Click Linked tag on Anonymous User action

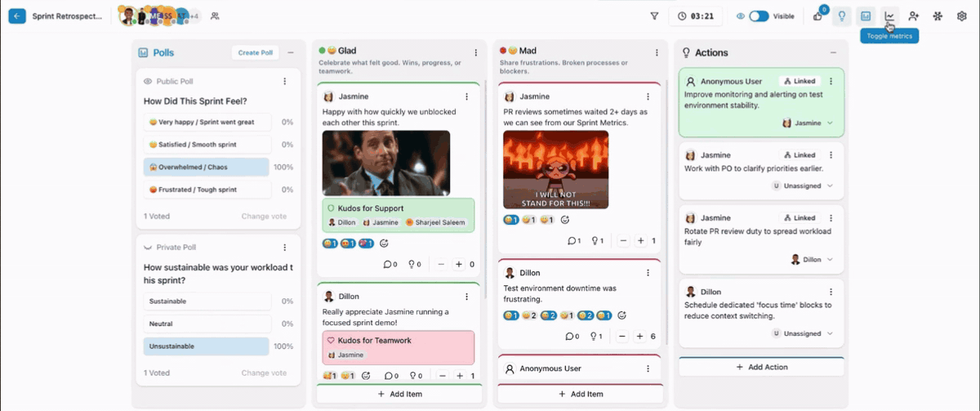tap(799, 82)
